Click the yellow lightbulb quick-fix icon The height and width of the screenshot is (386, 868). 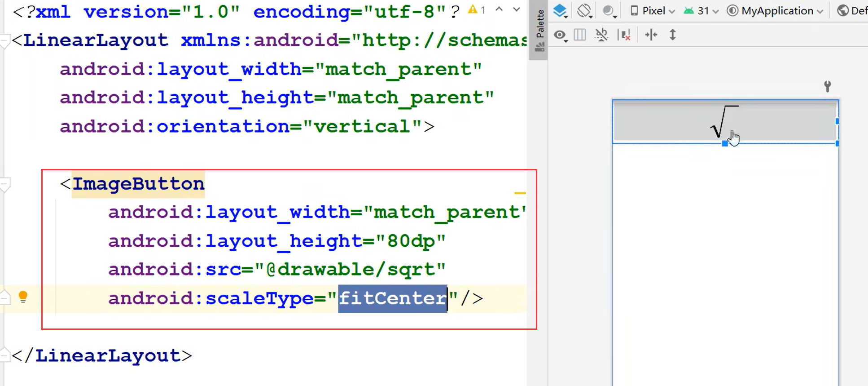click(x=23, y=297)
